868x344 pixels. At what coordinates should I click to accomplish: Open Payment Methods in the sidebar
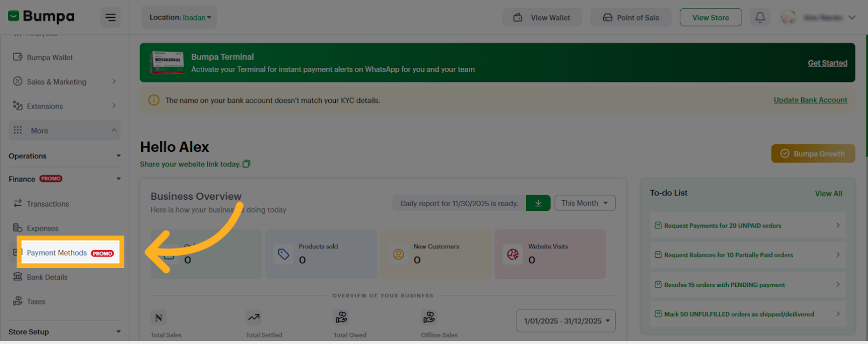coord(70,252)
